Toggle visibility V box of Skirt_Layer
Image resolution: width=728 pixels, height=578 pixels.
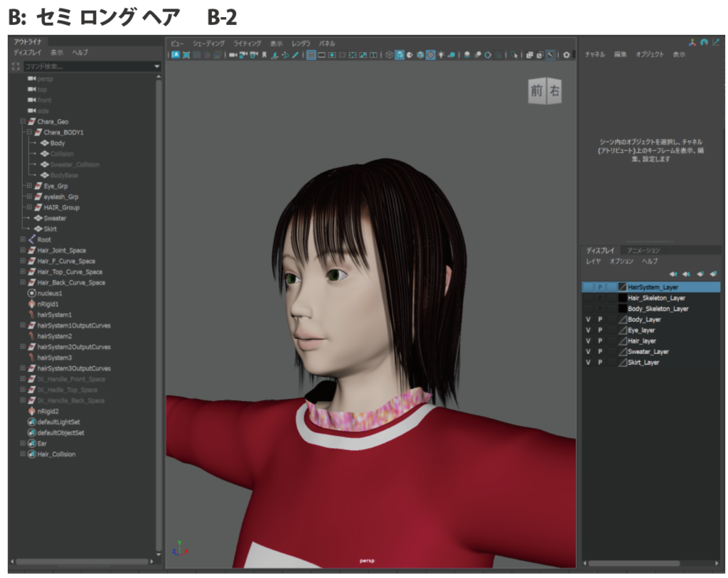[588, 363]
